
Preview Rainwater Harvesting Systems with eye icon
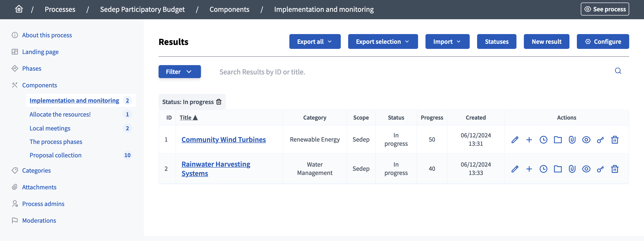coord(586,169)
